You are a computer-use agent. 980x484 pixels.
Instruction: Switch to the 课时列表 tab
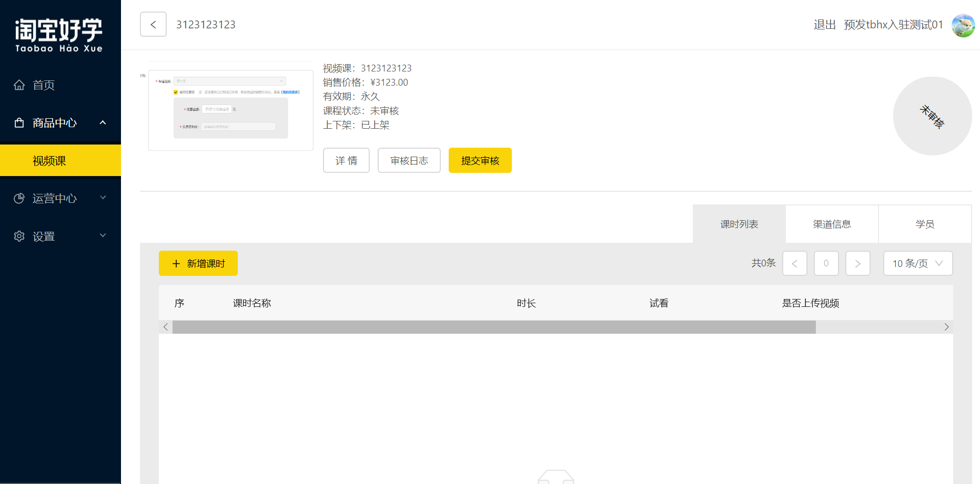(739, 224)
